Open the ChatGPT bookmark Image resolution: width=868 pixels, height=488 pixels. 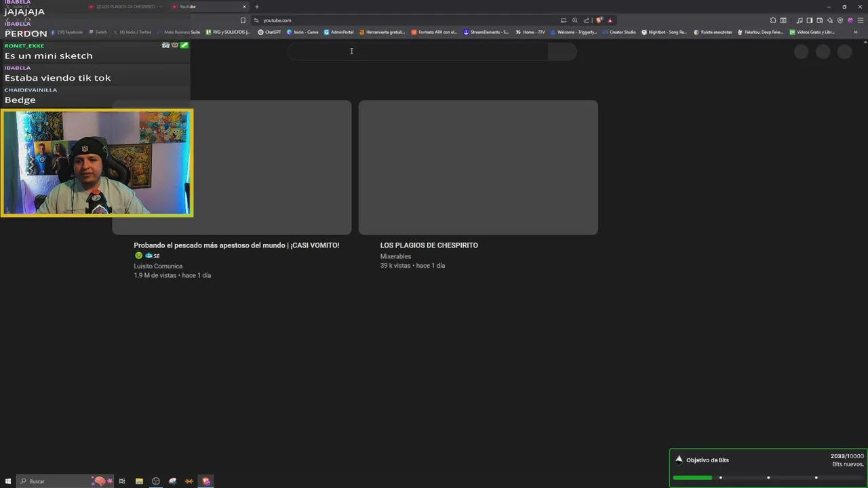coord(269,32)
